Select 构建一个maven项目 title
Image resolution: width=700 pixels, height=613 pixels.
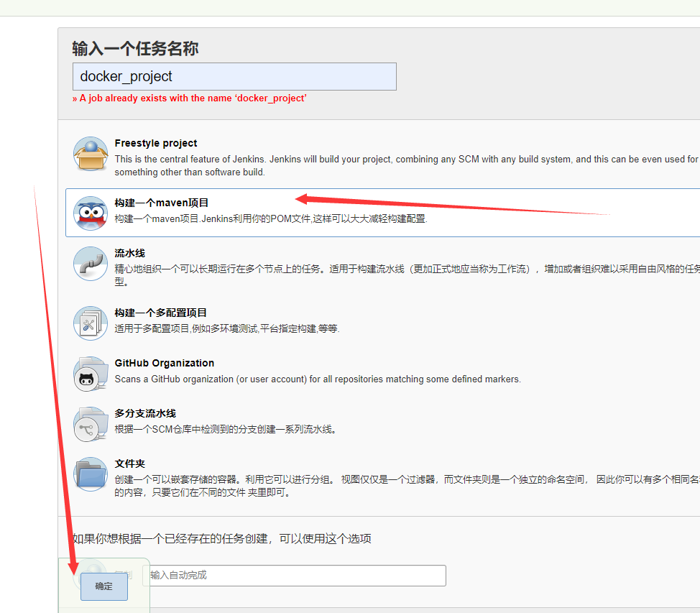pos(161,203)
